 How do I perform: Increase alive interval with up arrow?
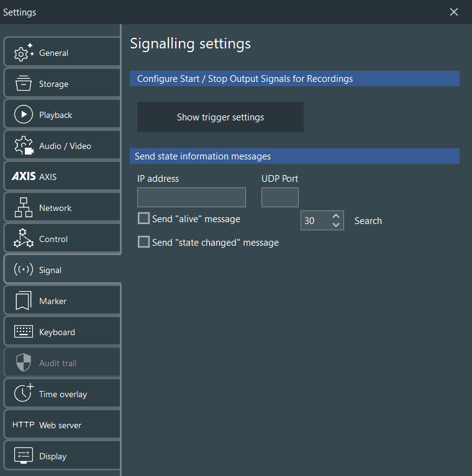(x=335, y=216)
